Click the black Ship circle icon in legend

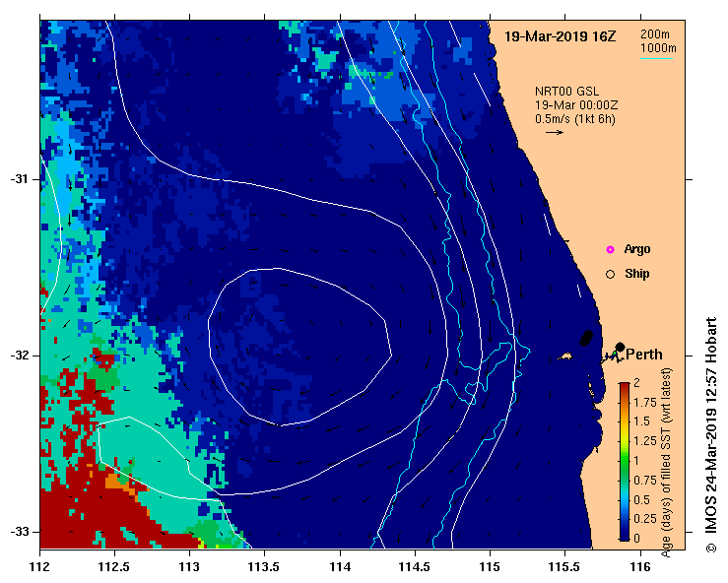(610, 275)
